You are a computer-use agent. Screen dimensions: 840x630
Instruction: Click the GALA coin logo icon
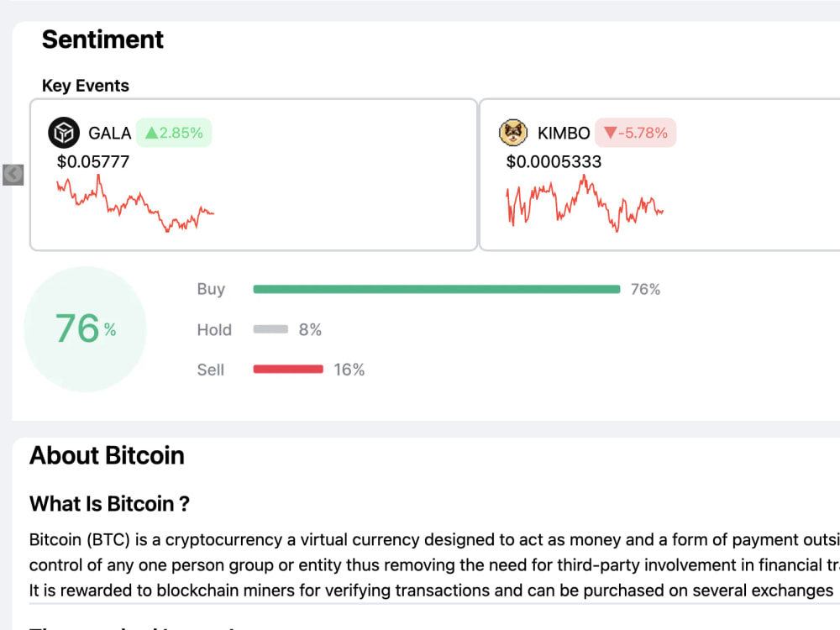pyautogui.click(x=64, y=133)
